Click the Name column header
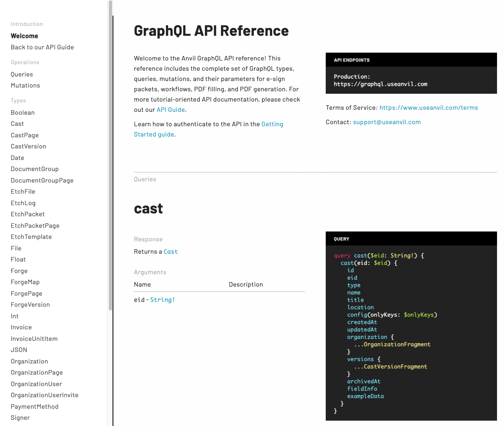This screenshot has width=504, height=426. 142,285
